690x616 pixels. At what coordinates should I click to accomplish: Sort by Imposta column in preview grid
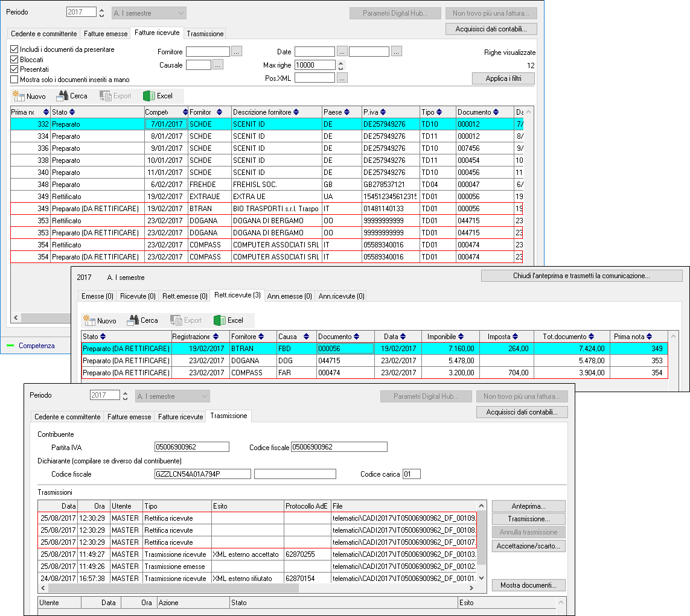tap(515, 337)
